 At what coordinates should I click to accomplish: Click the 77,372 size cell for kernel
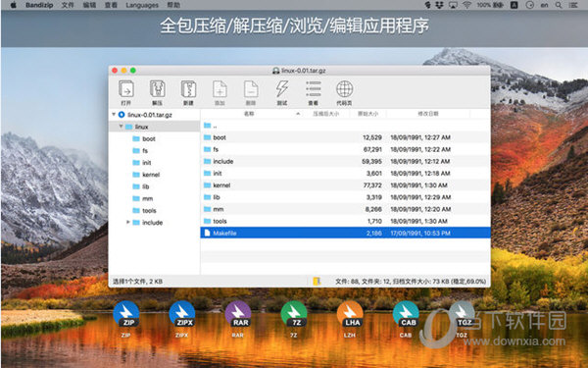point(372,185)
